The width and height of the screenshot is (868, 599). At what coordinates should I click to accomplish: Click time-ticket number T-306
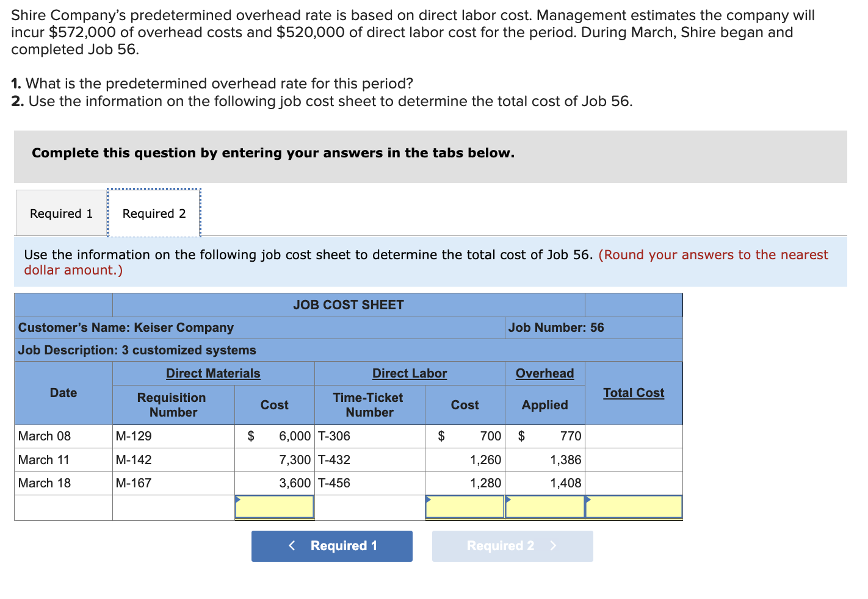[x=370, y=436]
